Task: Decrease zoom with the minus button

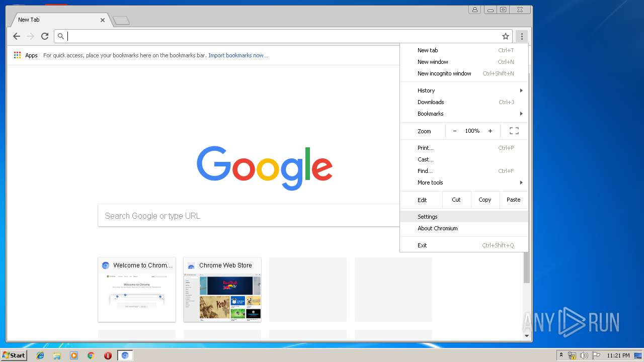Action: click(455, 131)
